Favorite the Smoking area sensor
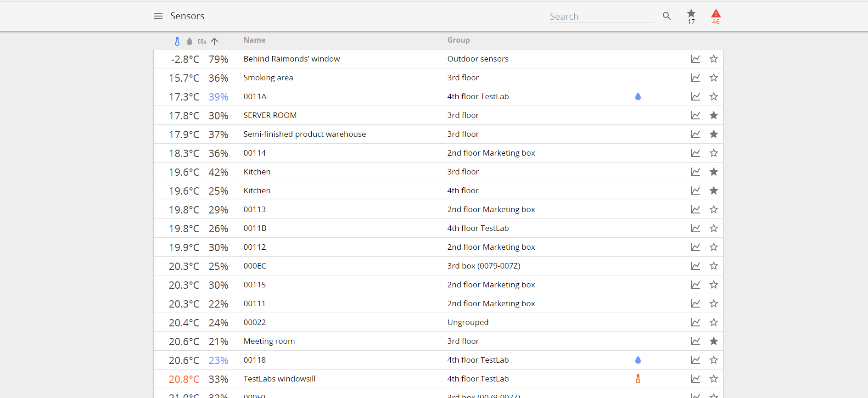868x398 pixels. (x=714, y=78)
